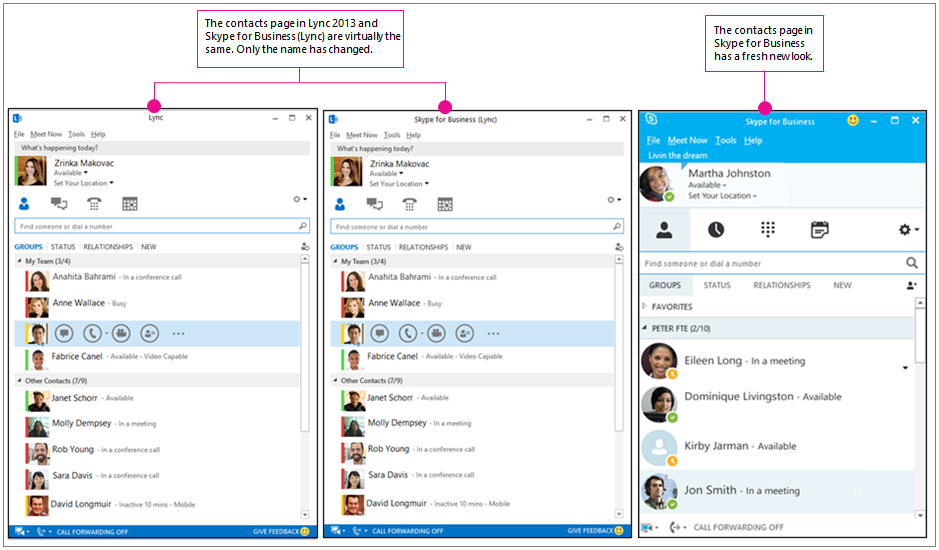Image resolution: width=939 pixels, height=550 pixels.
Task: Click scrollbar up arrow in Skype for Business list
Action: point(920,304)
